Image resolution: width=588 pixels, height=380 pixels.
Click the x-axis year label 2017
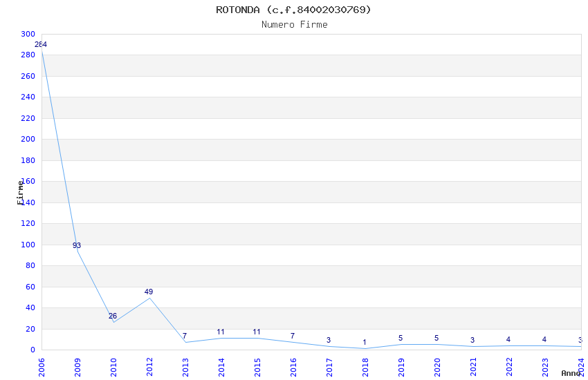tap(329, 368)
